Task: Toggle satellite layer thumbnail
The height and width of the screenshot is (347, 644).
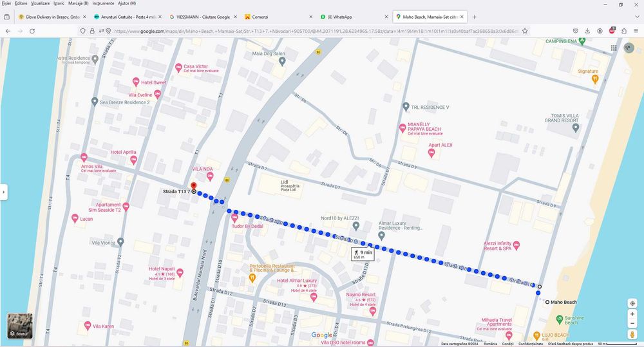Action: pyautogui.click(x=20, y=326)
